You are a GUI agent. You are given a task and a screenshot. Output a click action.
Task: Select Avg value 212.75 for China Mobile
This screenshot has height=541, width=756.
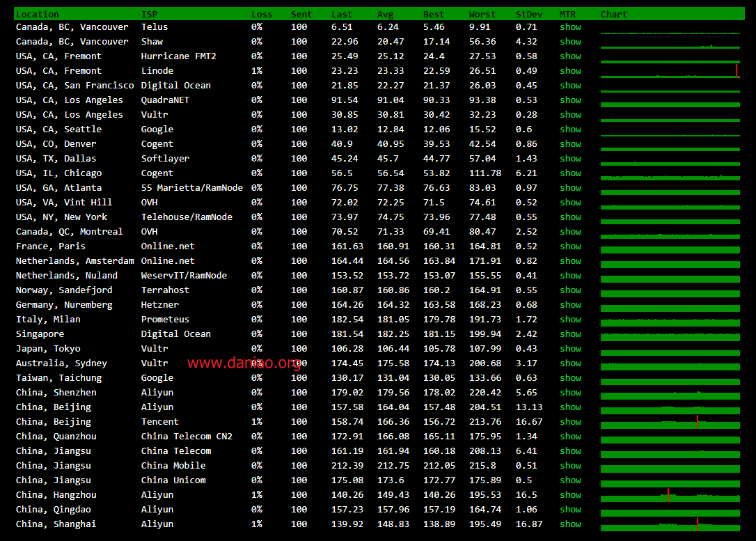[393, 466]
